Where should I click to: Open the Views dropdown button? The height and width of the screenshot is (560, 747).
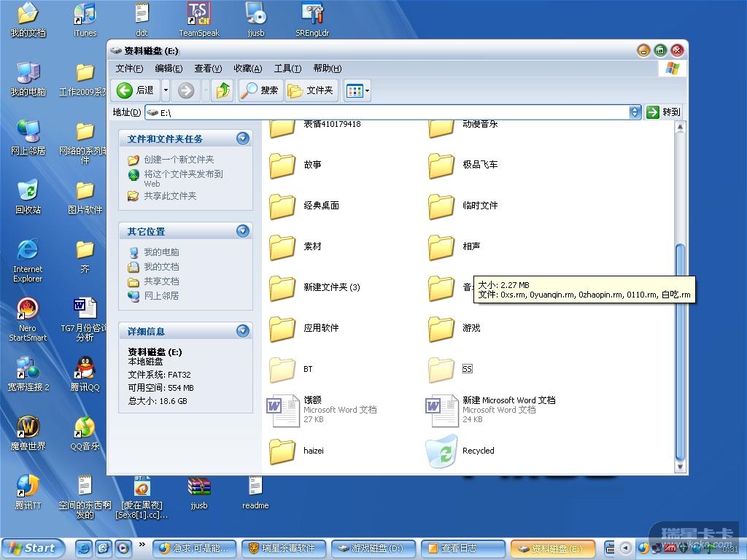tap(357, 90)
